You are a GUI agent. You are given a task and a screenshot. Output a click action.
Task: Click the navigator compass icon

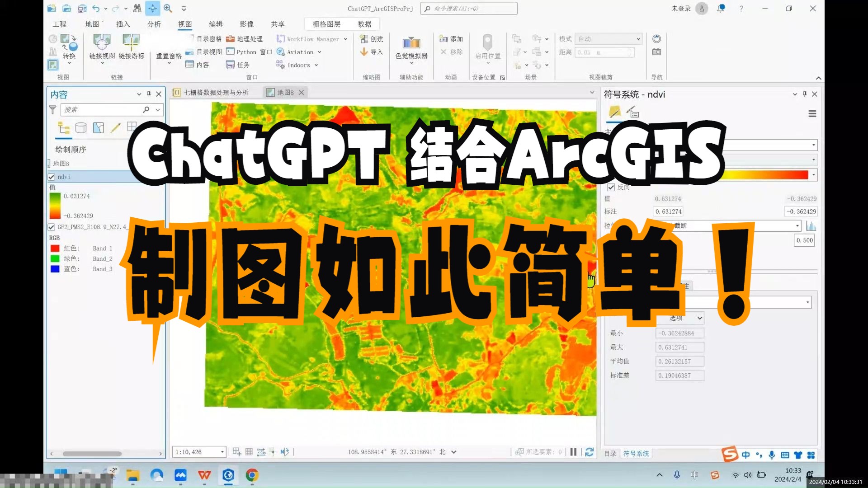[656, 39]
